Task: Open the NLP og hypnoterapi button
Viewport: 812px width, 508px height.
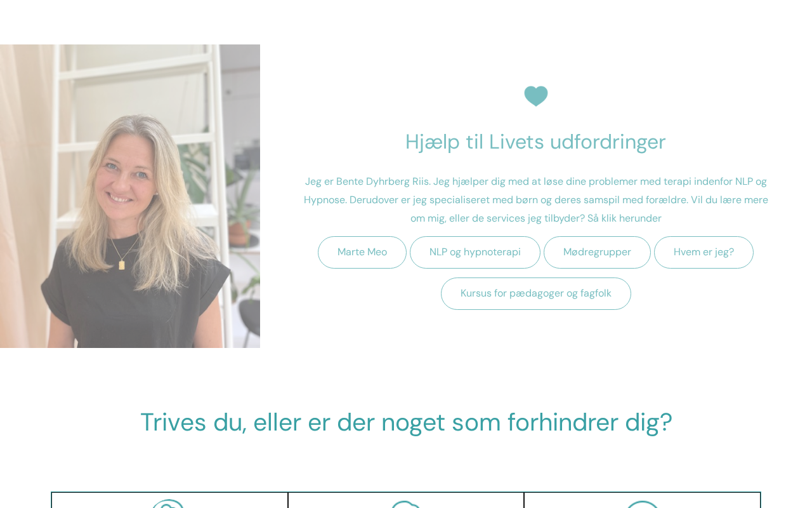Action: click(475, 252)
